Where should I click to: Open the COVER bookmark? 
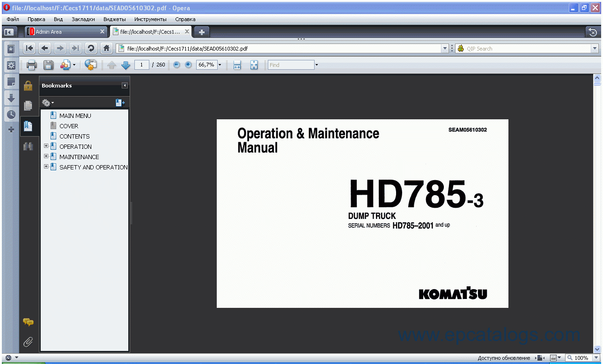click(69, 126)
